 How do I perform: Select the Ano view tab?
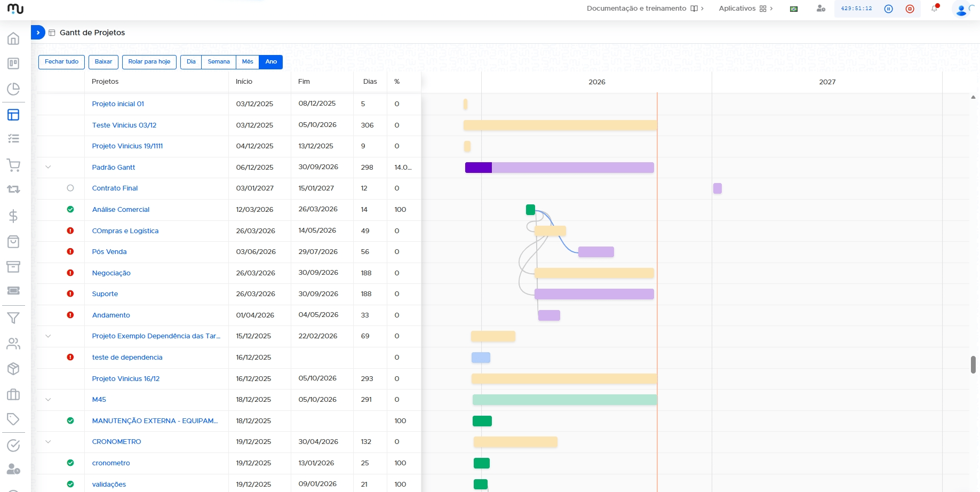[271, 62]
